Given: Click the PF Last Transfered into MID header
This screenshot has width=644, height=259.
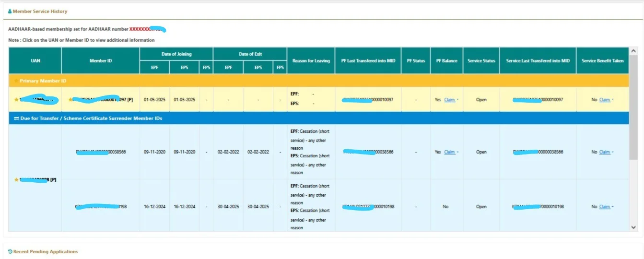Looking at the screenshot, I should point(368,61).
